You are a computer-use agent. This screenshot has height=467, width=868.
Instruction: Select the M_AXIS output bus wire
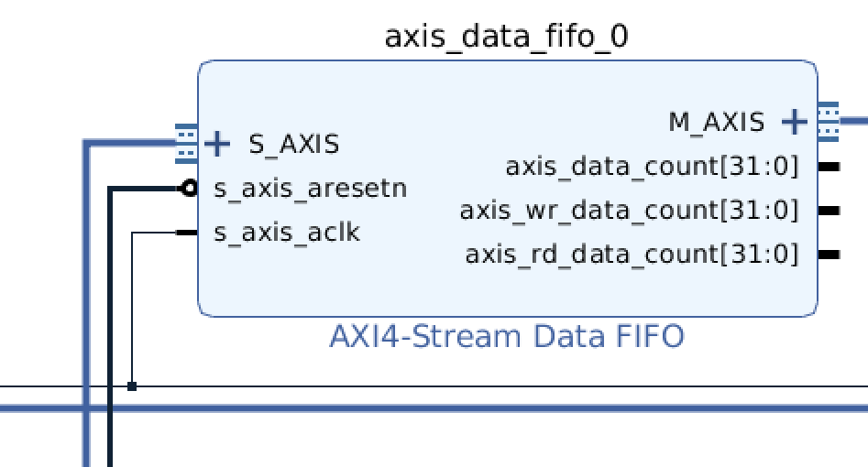(854, 121)
